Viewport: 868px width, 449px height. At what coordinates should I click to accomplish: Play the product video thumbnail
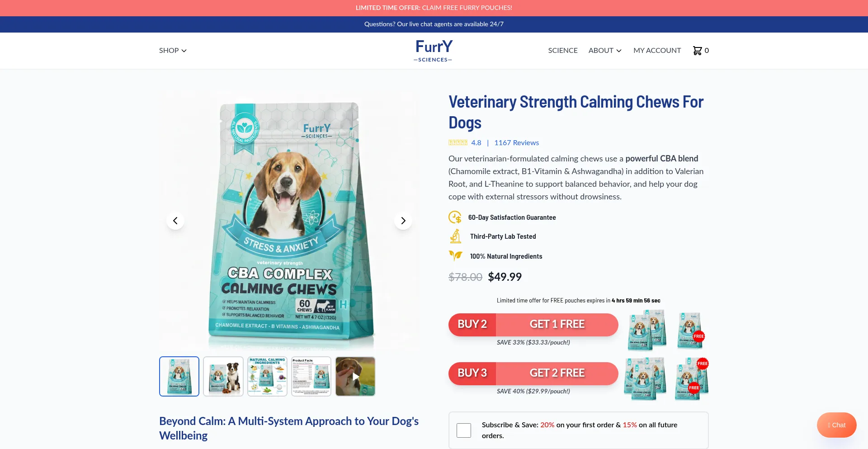(355, 376)
